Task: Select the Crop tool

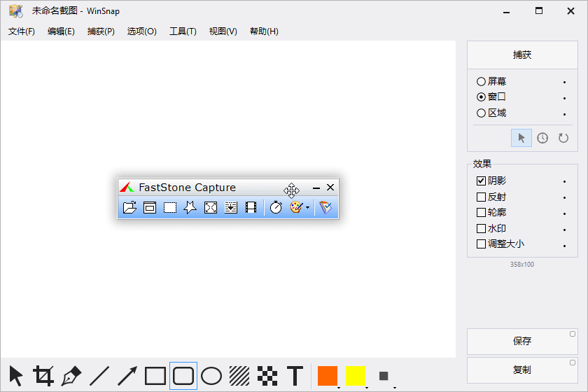Action: 43,376
